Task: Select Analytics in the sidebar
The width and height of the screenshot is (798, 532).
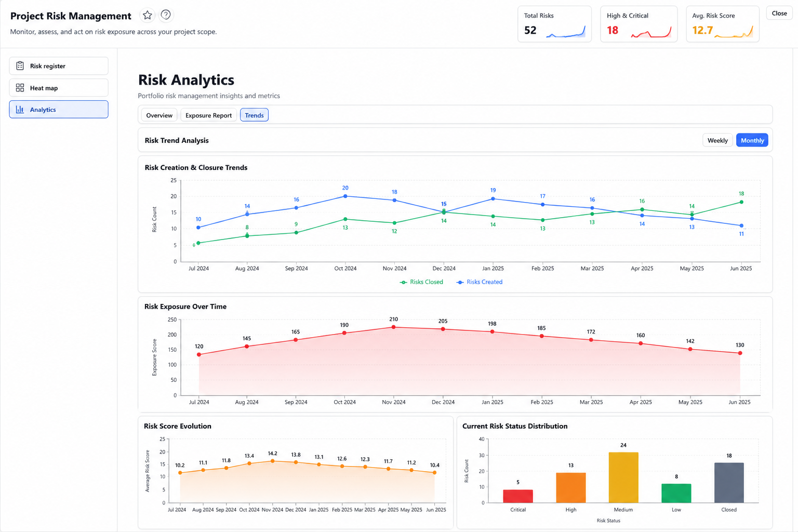Action: tap(59, 110)
